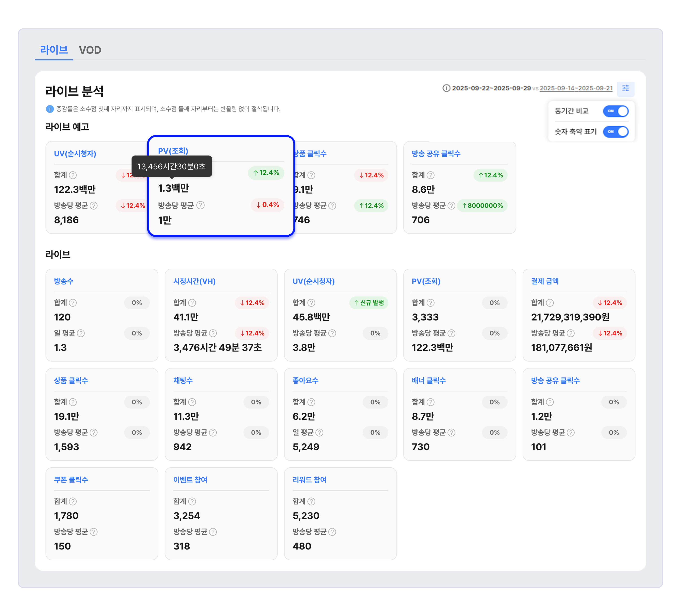The height and width of the screenshot is (616, 681).
Task: Toggle off 동기간 비교 switch
Action: (x=615, y=111)
